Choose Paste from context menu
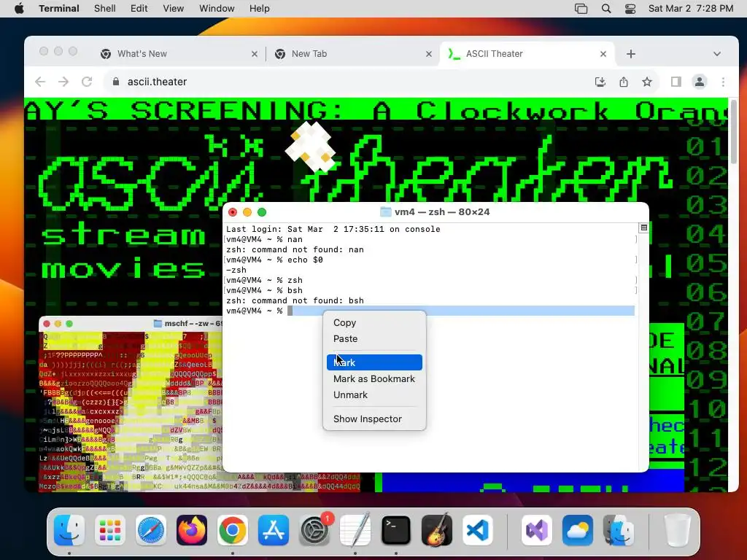The height and width of the screenshot is (560, 747). pos(374,339)
